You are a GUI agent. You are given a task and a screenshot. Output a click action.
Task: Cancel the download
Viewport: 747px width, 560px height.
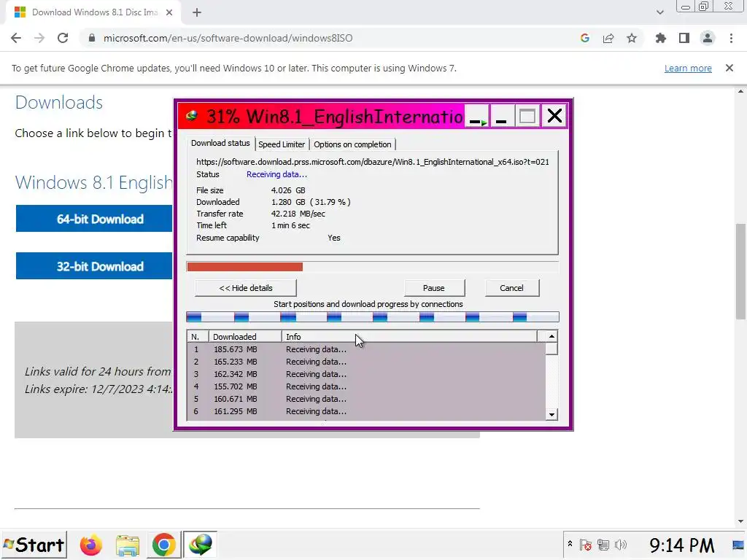tap(511, 287)
